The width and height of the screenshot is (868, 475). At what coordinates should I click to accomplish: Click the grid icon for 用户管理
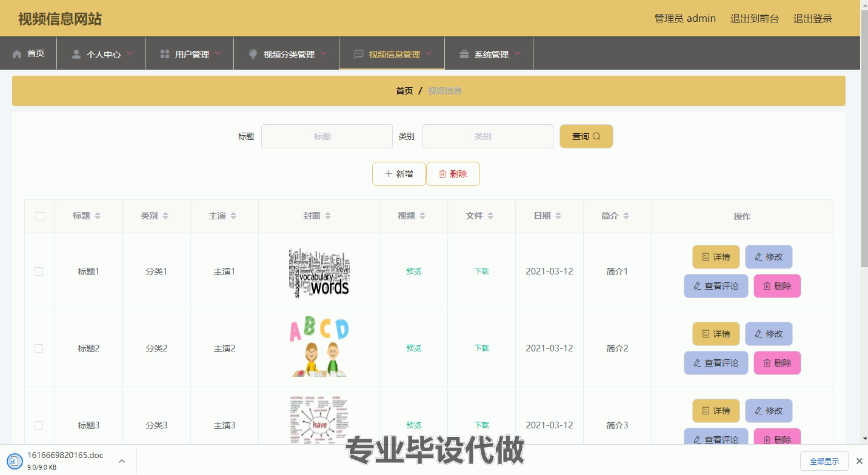(x=164, y=54)
